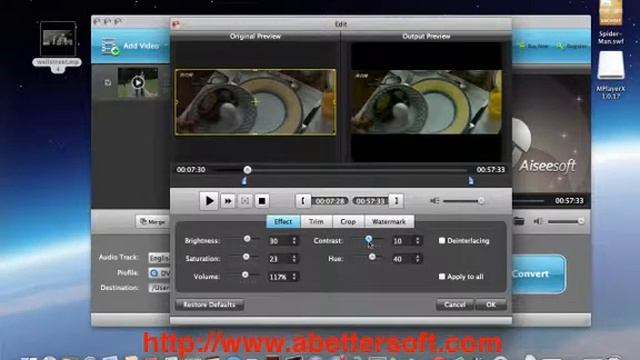
Task: Click the Volume value field showing 117%
Action: pos(279,277)
